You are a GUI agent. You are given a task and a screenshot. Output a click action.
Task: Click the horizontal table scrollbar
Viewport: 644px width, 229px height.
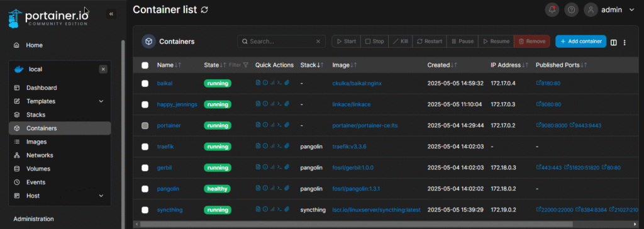point(356,225)
